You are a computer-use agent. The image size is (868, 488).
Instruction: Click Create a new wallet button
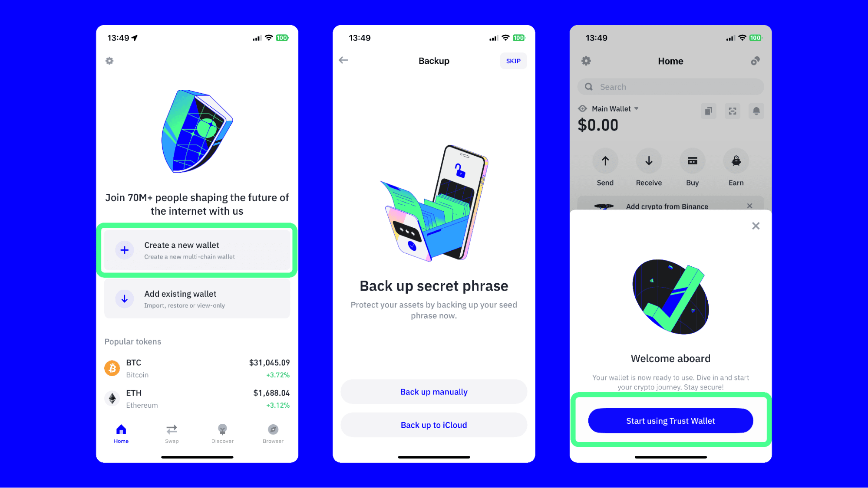click(x=197, y=250)
